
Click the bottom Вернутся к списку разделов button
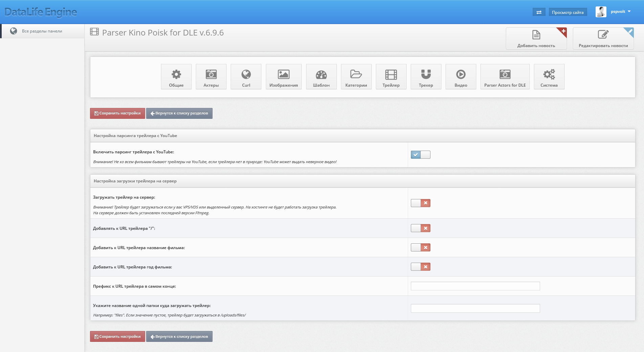[179, 336]
